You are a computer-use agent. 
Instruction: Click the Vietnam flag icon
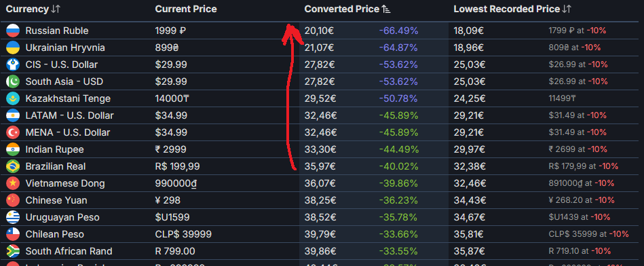(x=13, y=183)
